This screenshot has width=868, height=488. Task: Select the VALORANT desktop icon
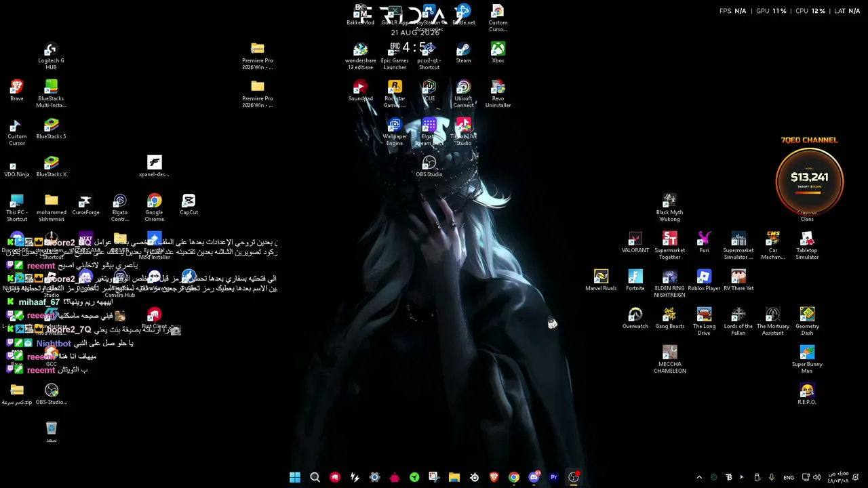635,243
